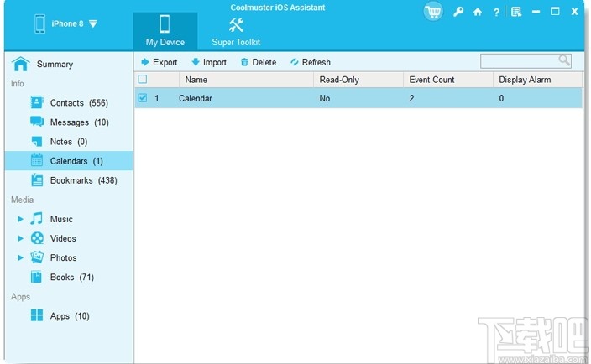Close the Coolmuster iOS Assistant window
This screenshot has width=591, height=364.
point(574,11)
